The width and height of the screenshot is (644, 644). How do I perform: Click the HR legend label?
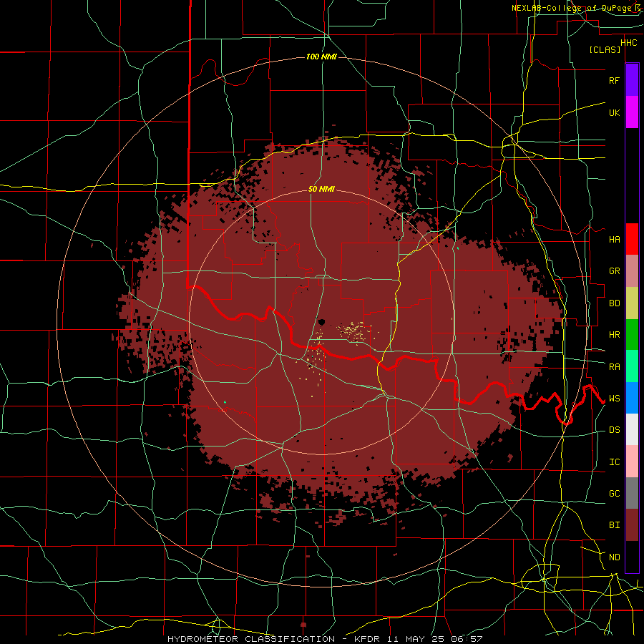click(x=614, y=335)
